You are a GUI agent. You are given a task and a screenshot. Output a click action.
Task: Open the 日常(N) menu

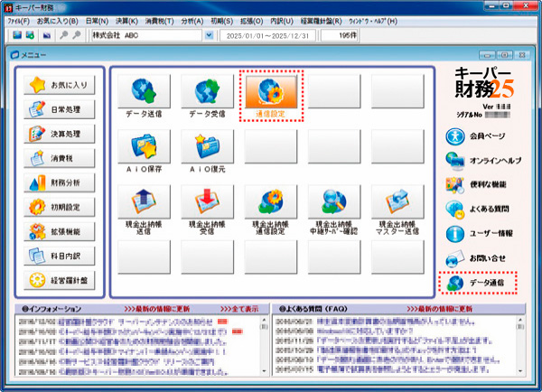(98, 22)
